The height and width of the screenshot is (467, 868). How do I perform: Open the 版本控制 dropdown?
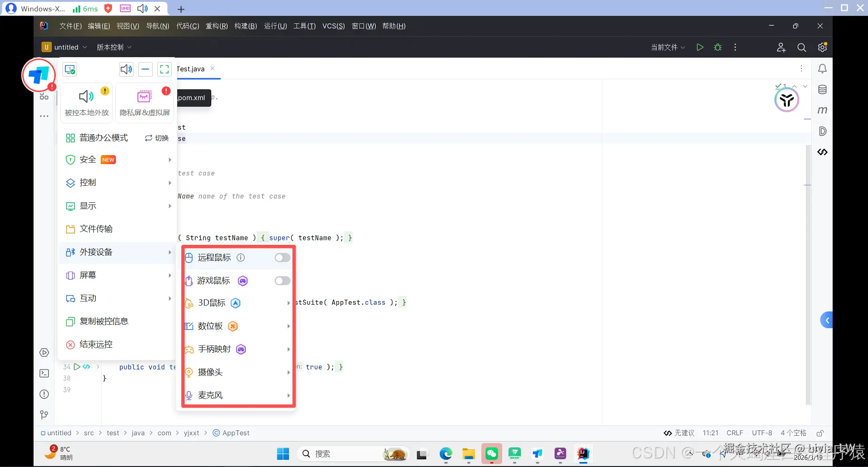[x=114, y=47]
